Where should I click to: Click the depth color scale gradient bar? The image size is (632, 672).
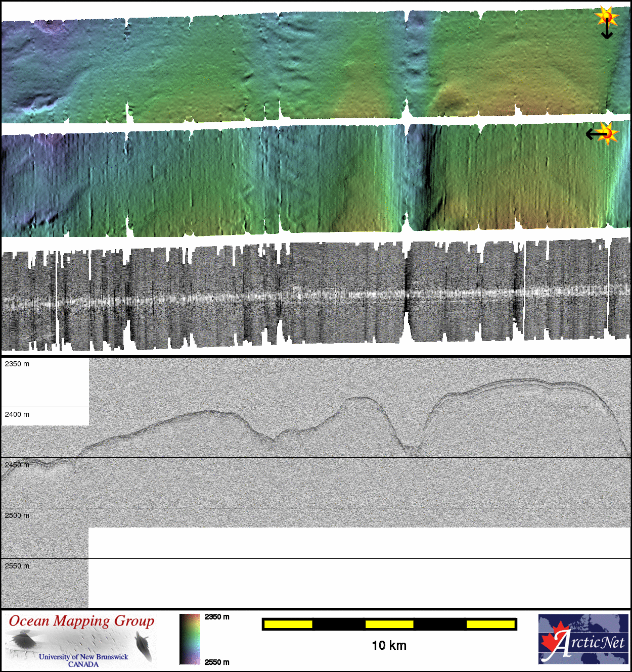tap(190, 639)
